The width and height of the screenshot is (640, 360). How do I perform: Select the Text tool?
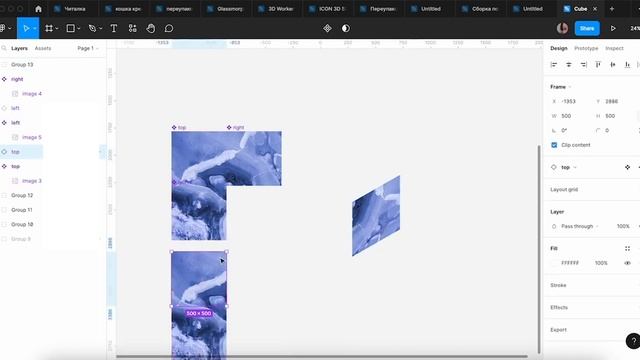(x=114, y=28)
